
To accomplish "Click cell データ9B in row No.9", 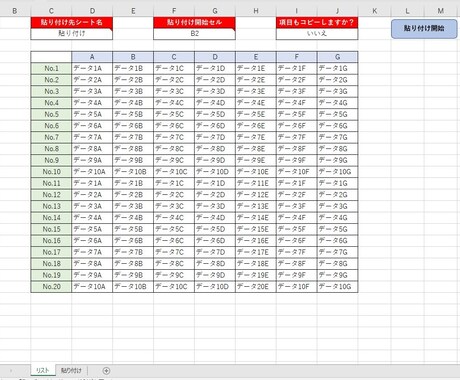I will click(133, 160).
